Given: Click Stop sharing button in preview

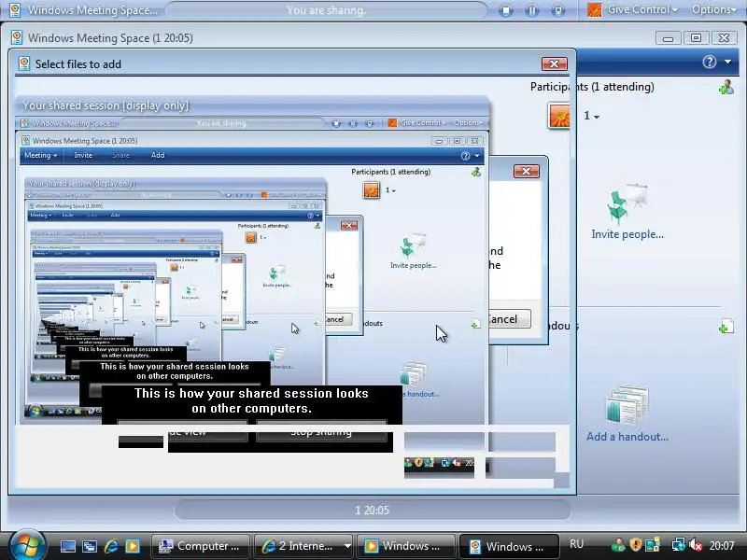Looking at the screenshot, I should [321, 431].
